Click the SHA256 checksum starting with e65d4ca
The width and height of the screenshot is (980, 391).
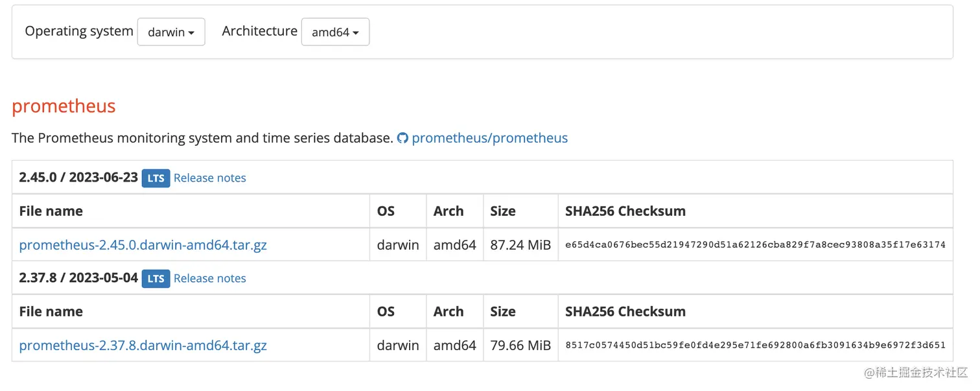click(755, 245)
